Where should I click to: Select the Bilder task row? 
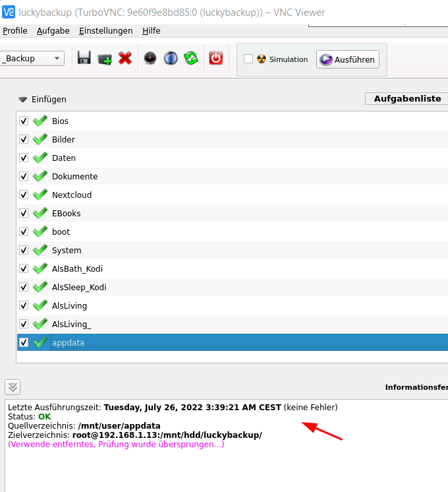click(x=233, y=139)
